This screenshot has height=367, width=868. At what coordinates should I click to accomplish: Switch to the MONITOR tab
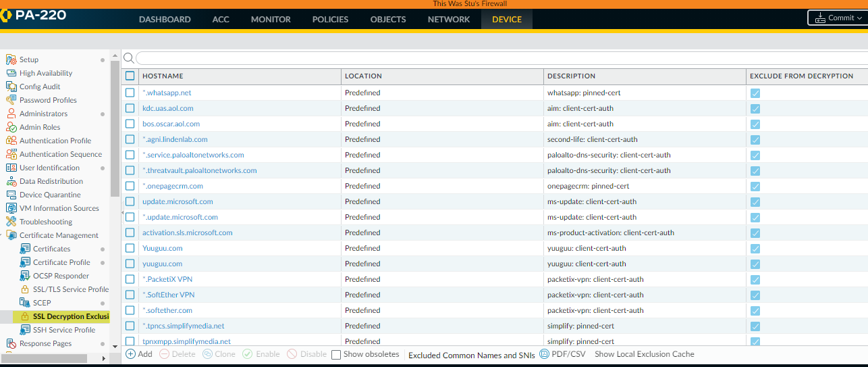271,19
